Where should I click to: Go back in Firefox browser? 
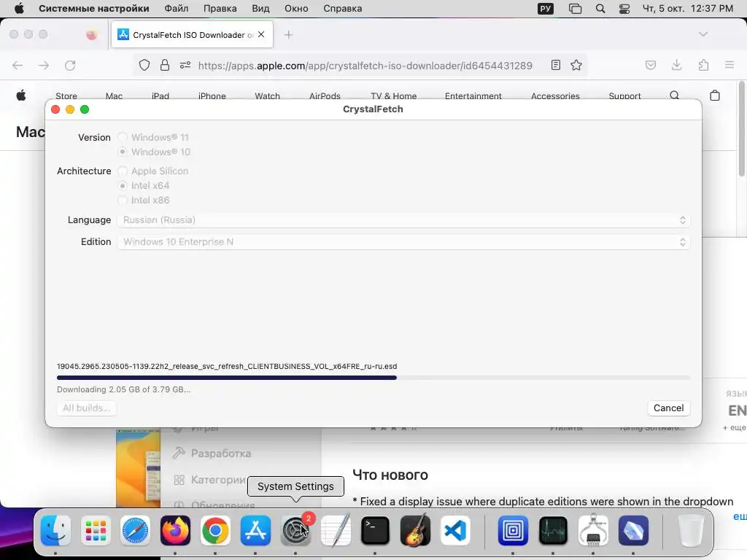coord(18,65)
